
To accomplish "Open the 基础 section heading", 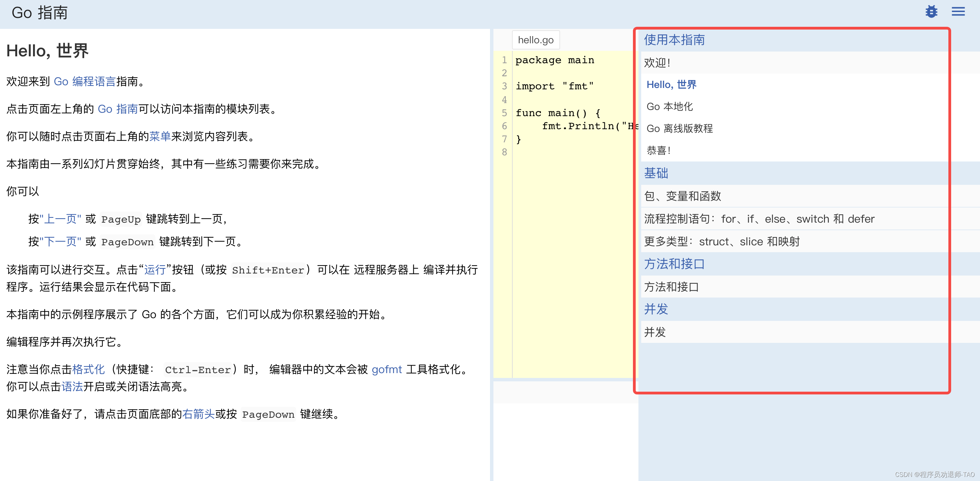I will pyautogui.click(x=656, y=174).
